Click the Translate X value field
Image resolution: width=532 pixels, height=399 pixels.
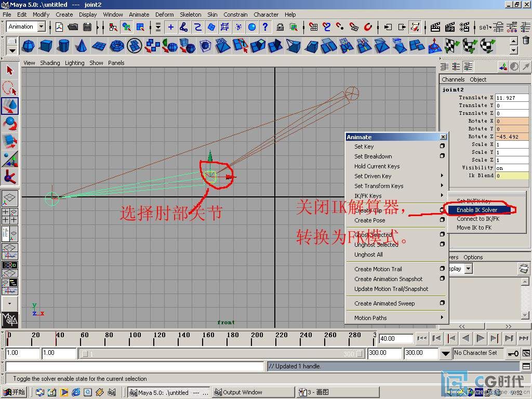pyautogui.click(x=512, y=98)
